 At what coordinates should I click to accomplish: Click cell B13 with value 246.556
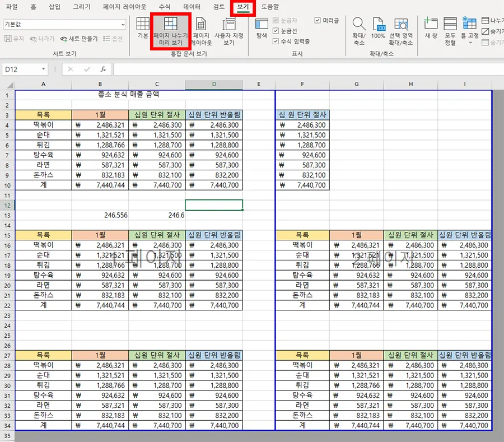coord(100,215)
